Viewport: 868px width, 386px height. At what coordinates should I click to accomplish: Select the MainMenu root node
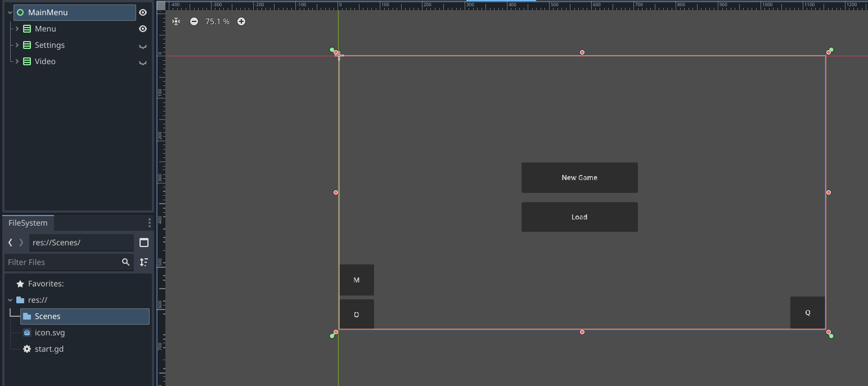74,12
